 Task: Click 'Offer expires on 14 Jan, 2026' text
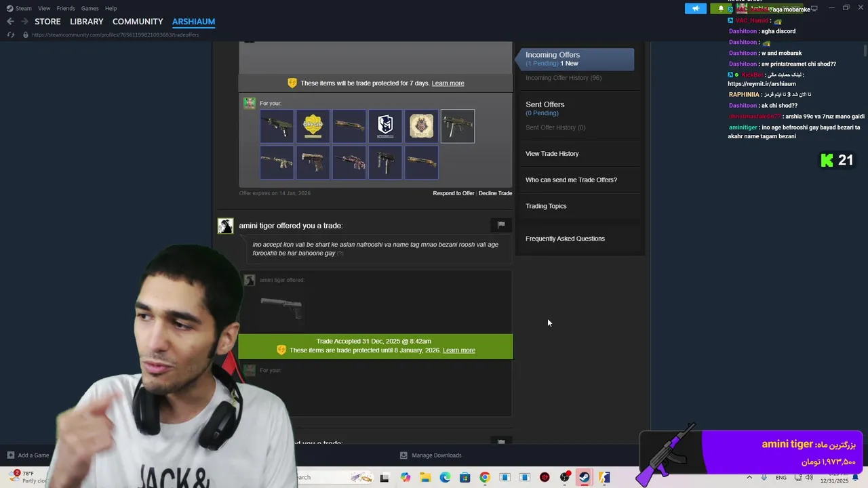pyautogui.click(x=275, y=193)
